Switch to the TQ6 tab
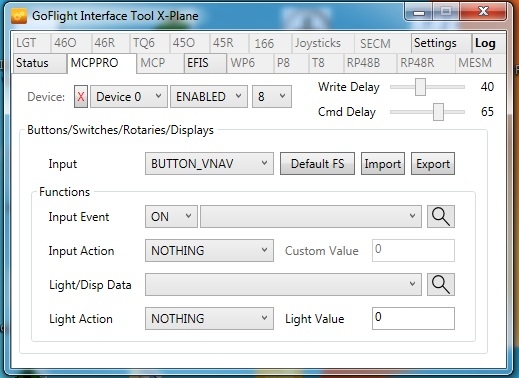The height and width of the screenshot is (378, 519). 149,43
